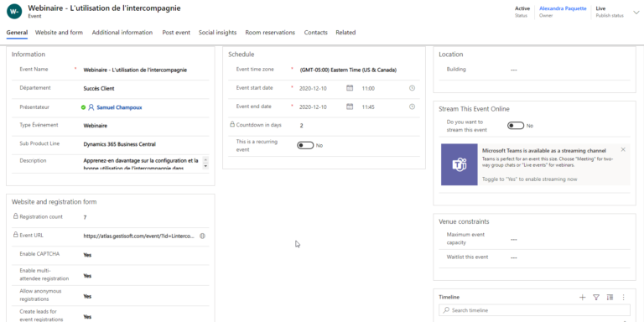Click the Microsoft Teams logo tile
Screen dimensions: 644x322
[x=460, y=164]
